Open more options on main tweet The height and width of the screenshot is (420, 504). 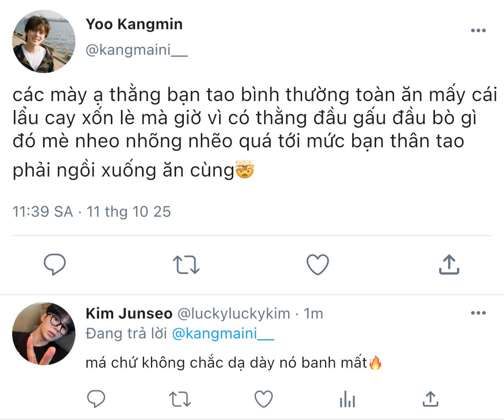pyautogui.click(x=478, y=30)
